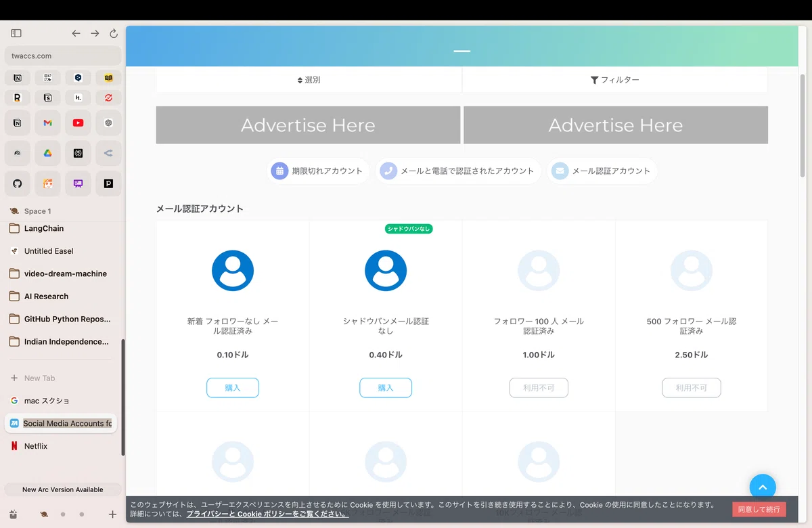
Task: Open the Notion favorite beside the Gmail icon
Action: click(18, 123)
